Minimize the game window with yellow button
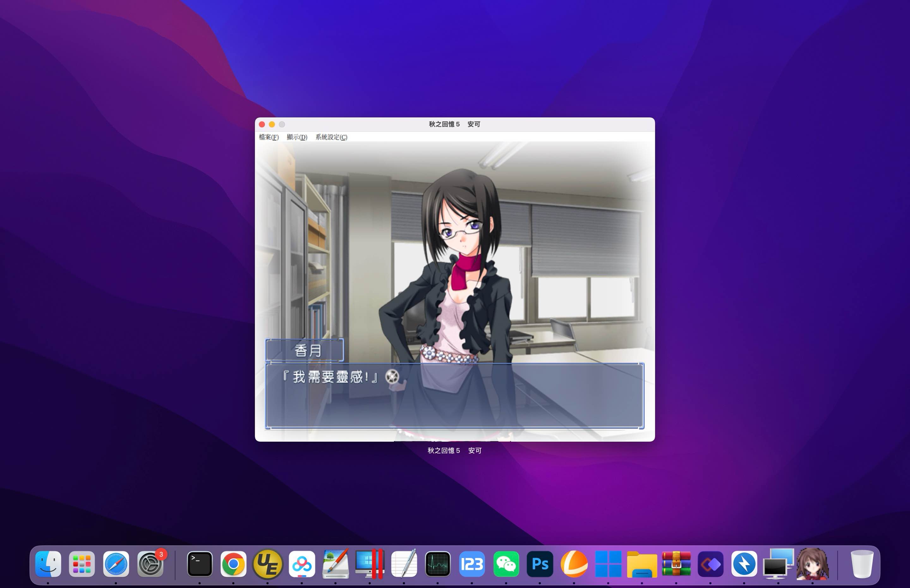The height and width of the screenshot is (588, 910). (272, 124)
